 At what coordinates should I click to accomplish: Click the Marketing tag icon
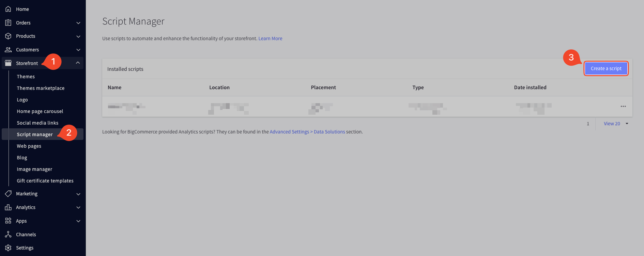coord(8,194)
